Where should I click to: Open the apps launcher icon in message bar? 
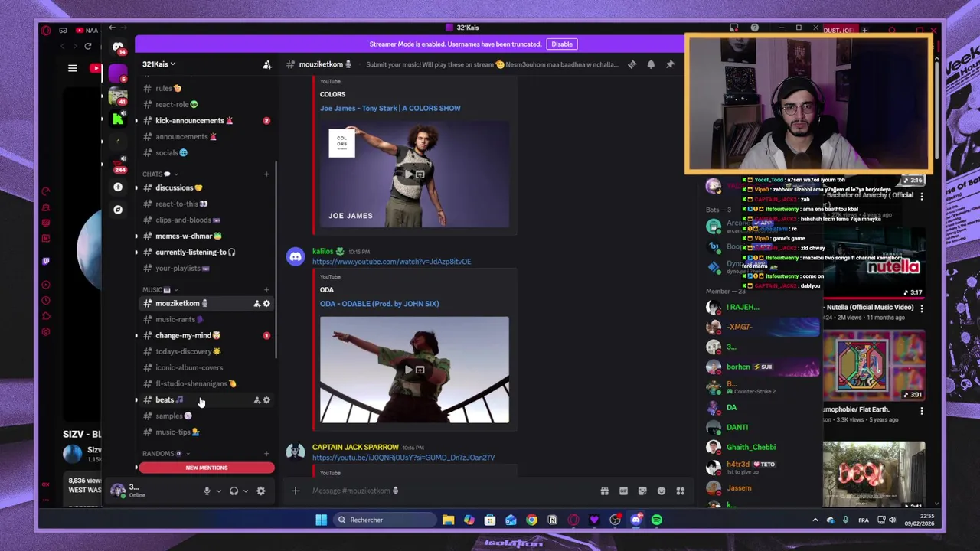click(680, 491)
